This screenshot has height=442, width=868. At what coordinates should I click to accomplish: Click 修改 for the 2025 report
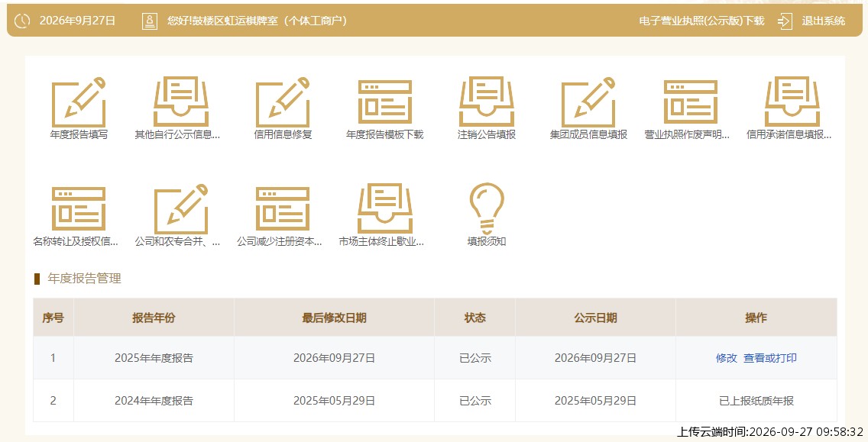point(727,358)
